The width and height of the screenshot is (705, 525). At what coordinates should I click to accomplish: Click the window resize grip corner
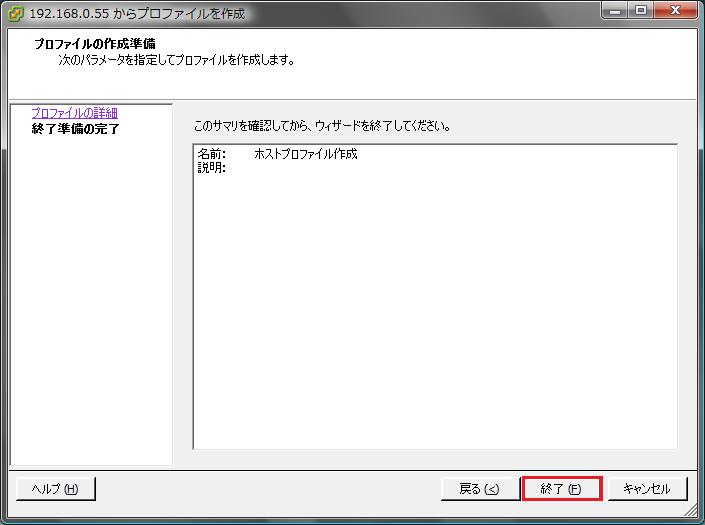[691, 510]
